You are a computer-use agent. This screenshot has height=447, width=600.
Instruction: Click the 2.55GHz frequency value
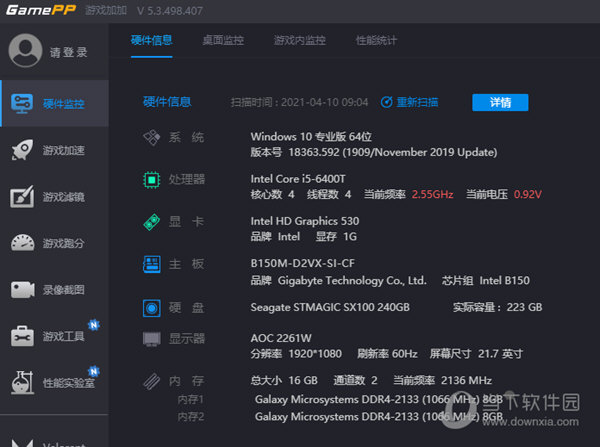(432, 194)
